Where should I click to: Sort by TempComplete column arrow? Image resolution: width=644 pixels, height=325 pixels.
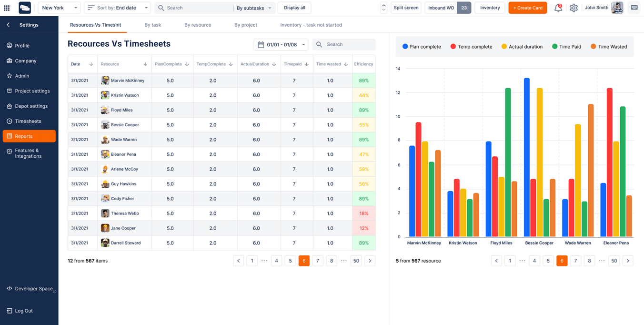click(231, 64)
